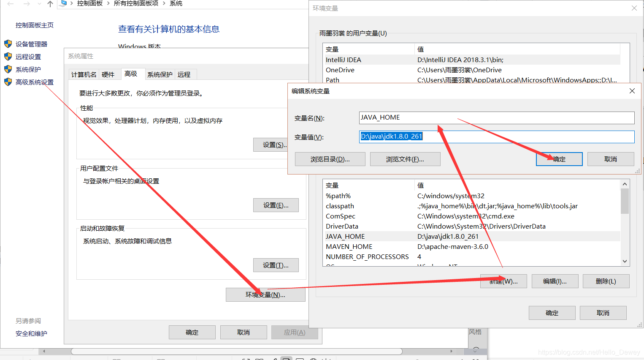Viewport: 644px width, 360px height.
Task: Close the 编辑系统变量 dialog
Action: pyautogui.click(x=632, y=91)
